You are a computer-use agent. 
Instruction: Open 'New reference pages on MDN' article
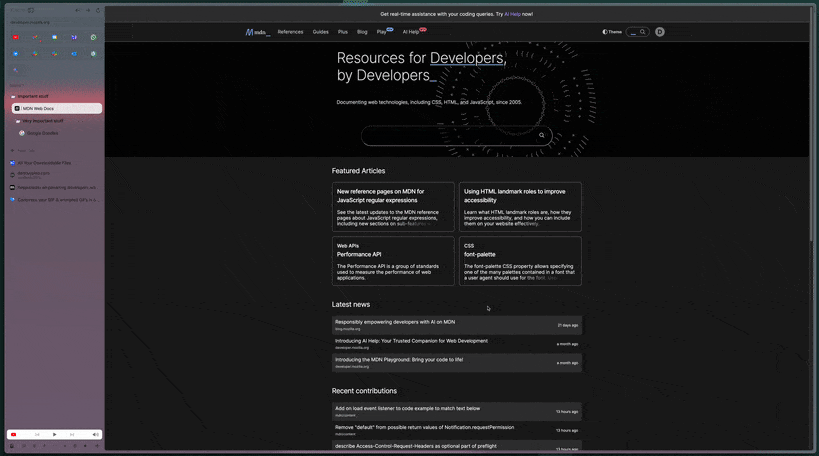click(393, 207)
